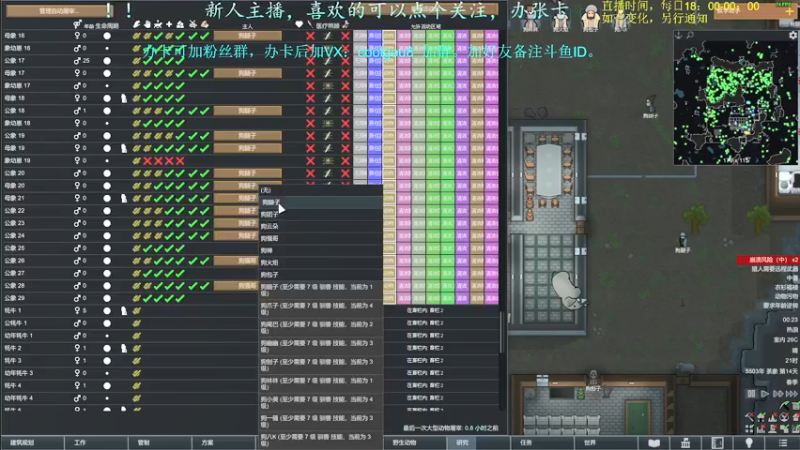Select the 幼年牦牛 3 row name
Viewport: 800px width, 450px height.
(x=18, y=373)
